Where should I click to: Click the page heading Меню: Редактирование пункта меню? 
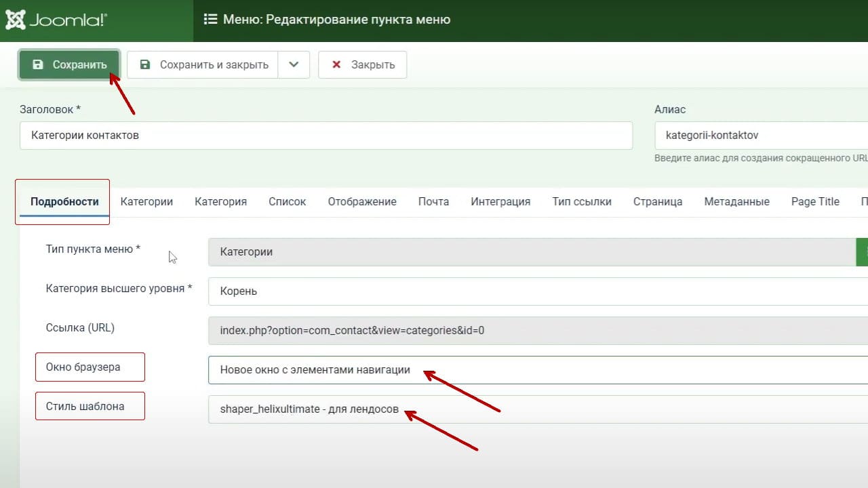[336, 20]
